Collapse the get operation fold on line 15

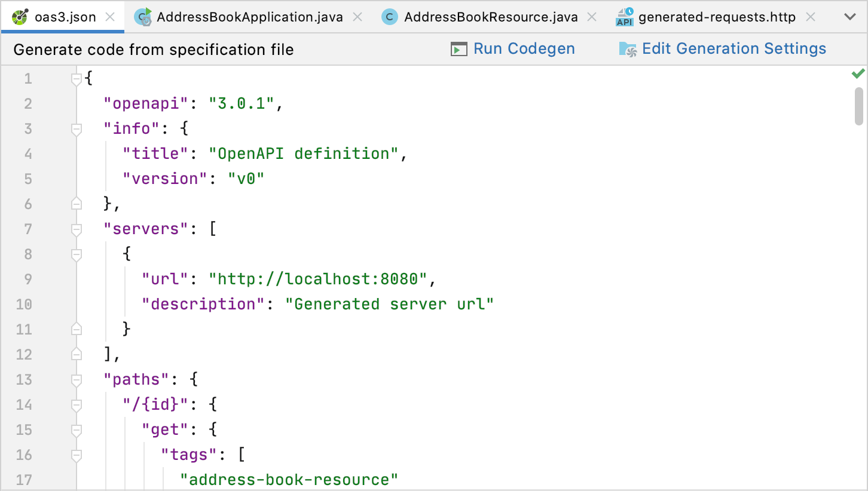click(76, 429)
